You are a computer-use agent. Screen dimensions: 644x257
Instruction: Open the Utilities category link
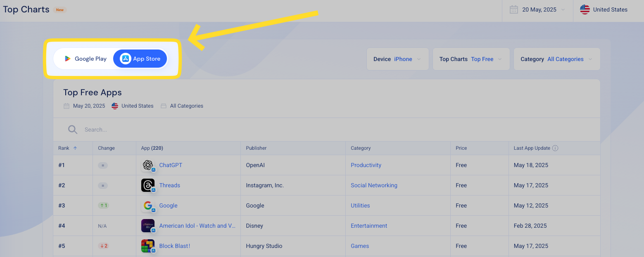[360, 205]
